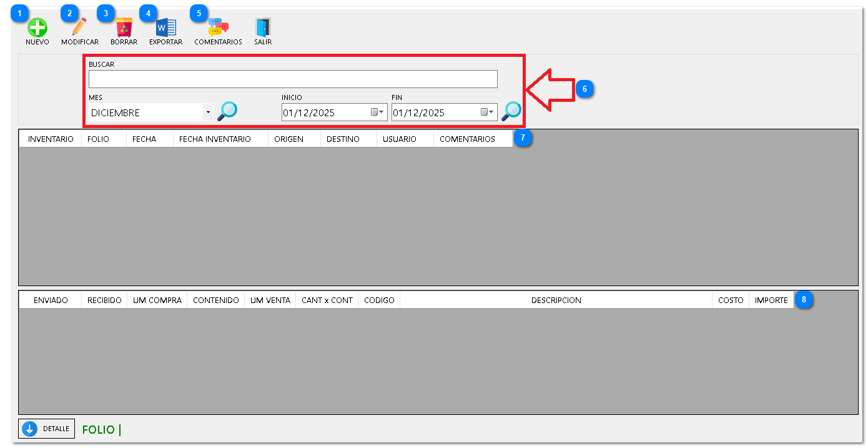Open the MES month dropdown
868x448 pixels.
pyautogui.click(x=207, y=112)
